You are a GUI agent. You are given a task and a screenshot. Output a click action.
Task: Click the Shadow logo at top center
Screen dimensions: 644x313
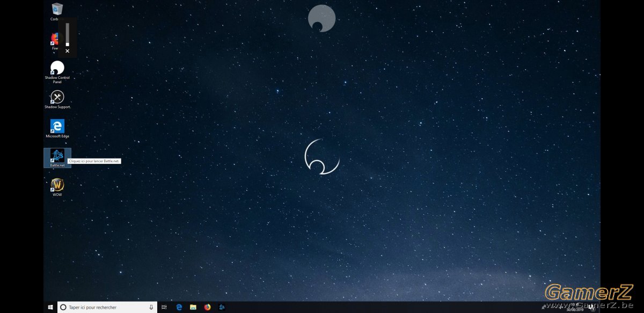click(x=321, y=18)
